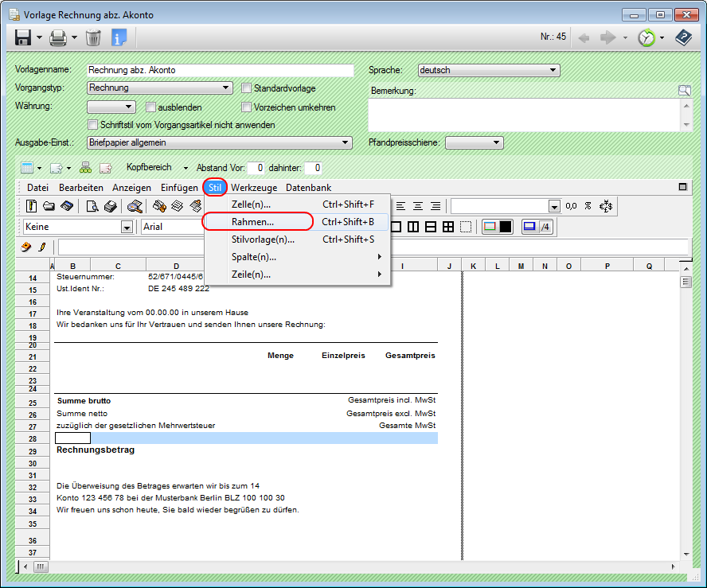Open the Sprache dropdown

[x=489, y=70]
